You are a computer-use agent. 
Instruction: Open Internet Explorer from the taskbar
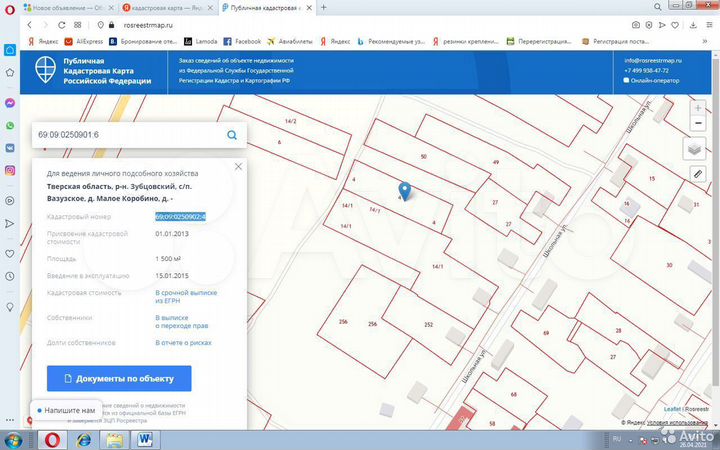(x=83, y=440)
